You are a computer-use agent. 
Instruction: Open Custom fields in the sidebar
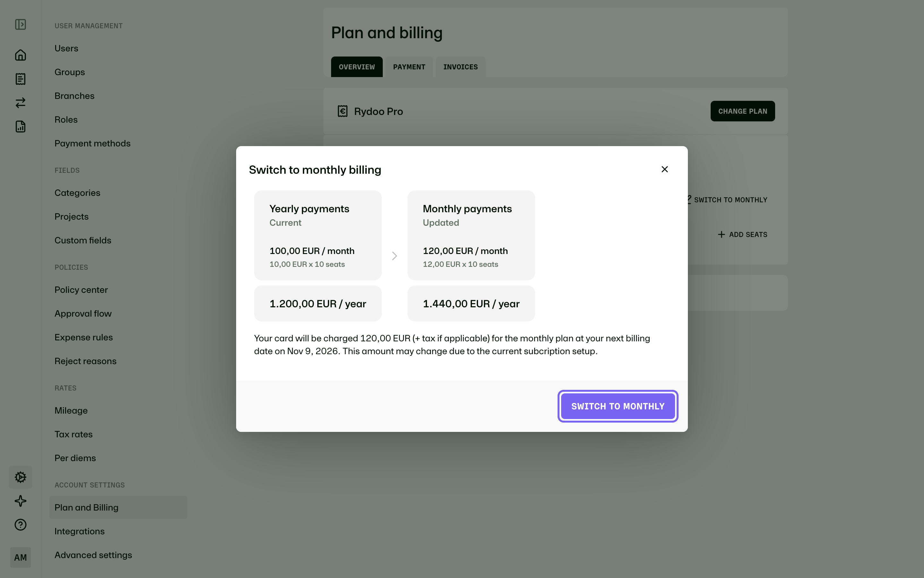click(x=83, y=240)
